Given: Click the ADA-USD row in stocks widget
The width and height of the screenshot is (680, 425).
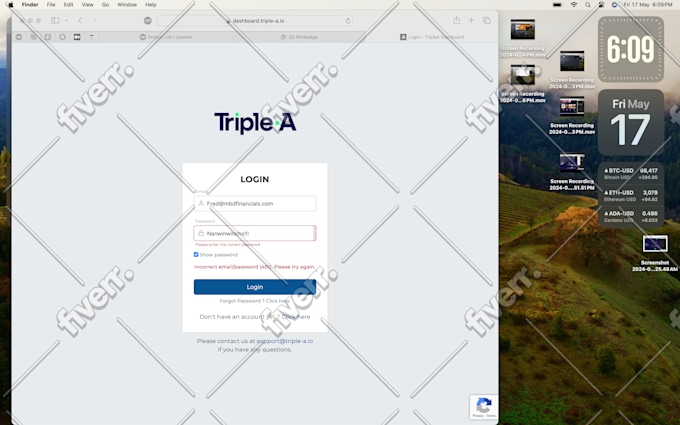Looking at the screenshot, I should tap(631, 216).
